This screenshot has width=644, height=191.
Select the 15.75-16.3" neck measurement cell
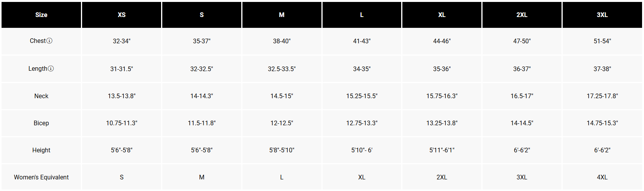442,96
